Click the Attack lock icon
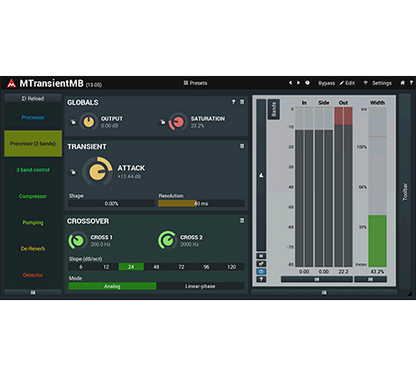This screenshot has width=416, height=376. click(73, 172)
